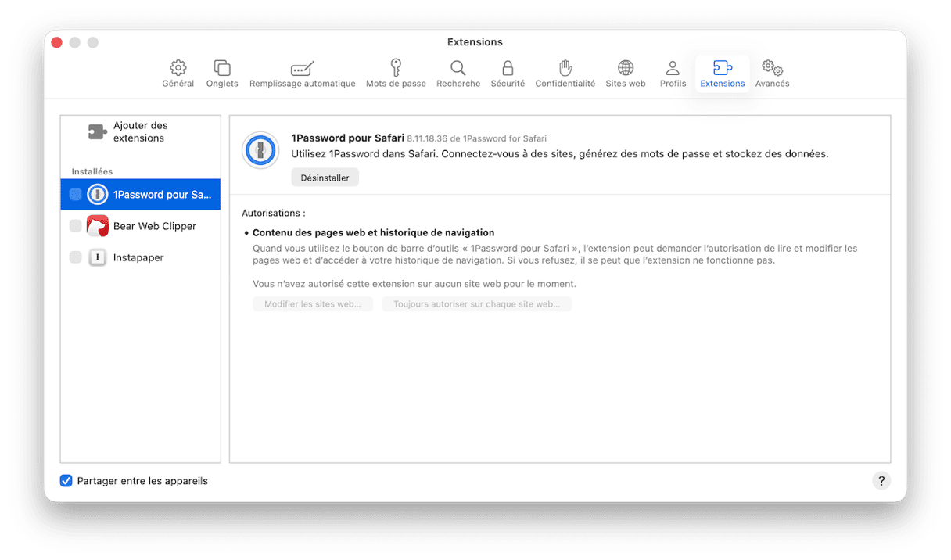This screenshot has width=951, height=560.
Task: Open the Recherche magnifier settings
Action: click(458, 68)
